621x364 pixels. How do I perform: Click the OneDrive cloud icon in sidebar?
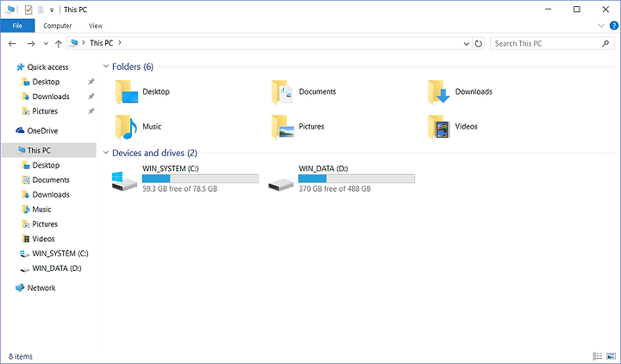point(20,130)
